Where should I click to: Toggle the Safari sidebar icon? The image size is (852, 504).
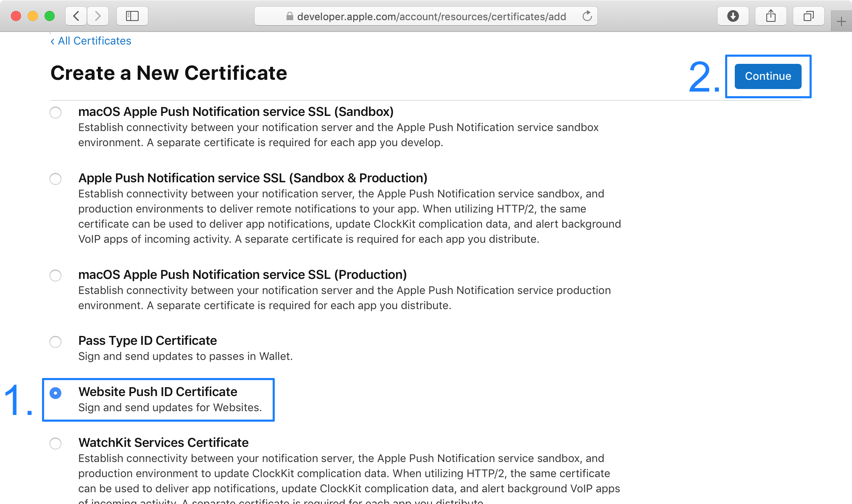[132, 16]
